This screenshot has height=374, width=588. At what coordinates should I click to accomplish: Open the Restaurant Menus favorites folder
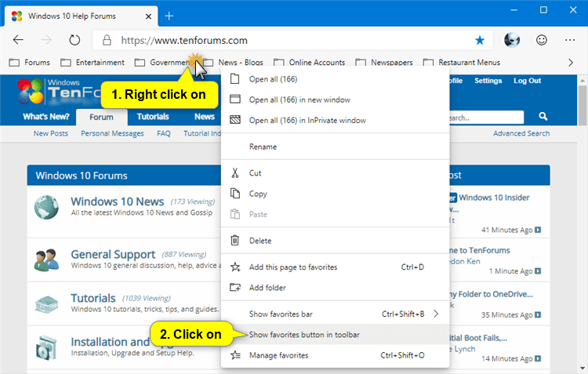pyautogui.click(x=462, y=62)
